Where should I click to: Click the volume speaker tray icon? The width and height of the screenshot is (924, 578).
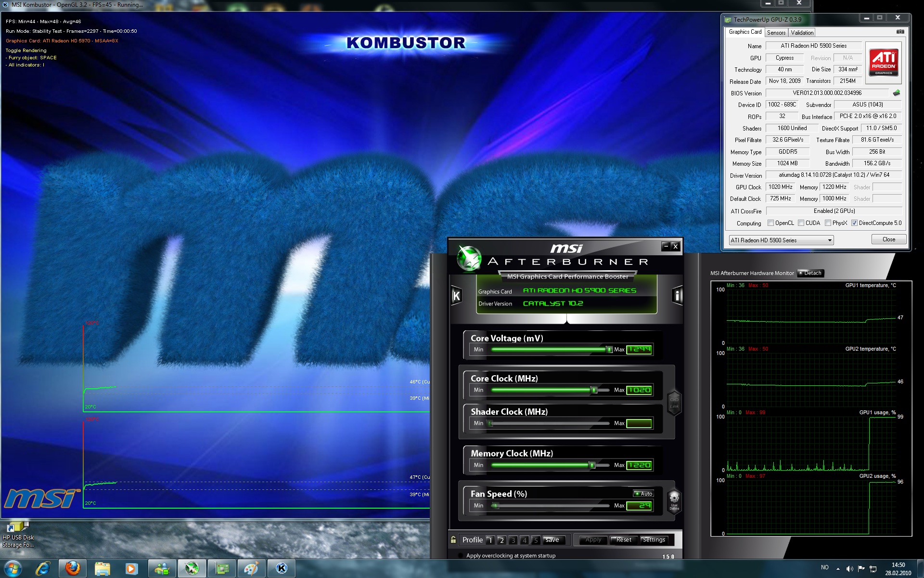(x=849, y=569)
